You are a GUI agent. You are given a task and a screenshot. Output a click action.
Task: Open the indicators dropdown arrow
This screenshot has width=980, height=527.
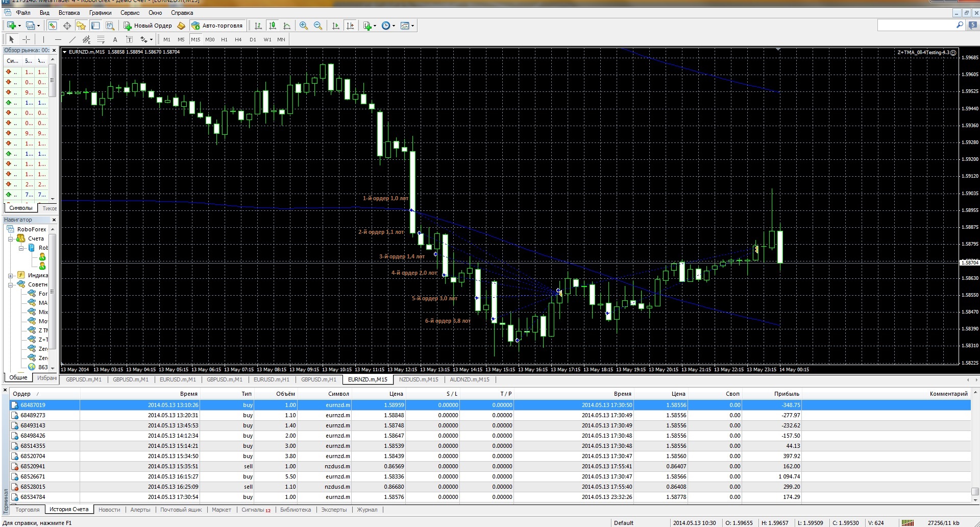375,26
